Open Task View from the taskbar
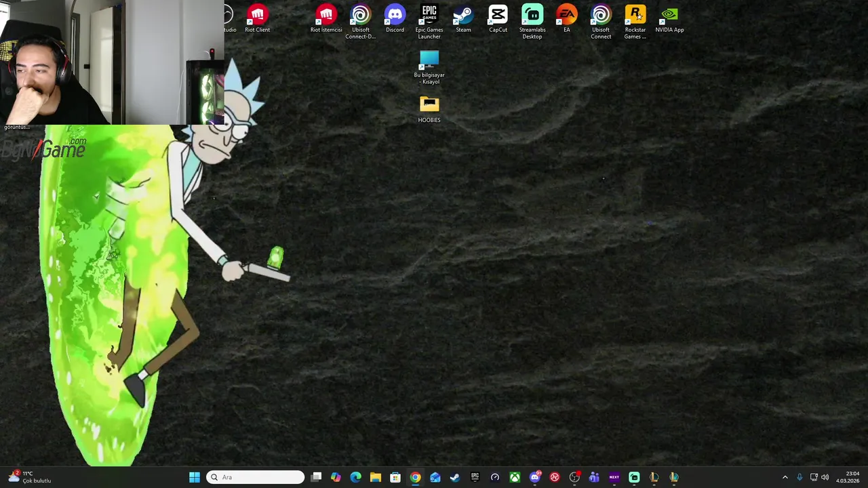The width and height of the screenshot is (868, 488). pyautogui.click(x=316, y=477)
